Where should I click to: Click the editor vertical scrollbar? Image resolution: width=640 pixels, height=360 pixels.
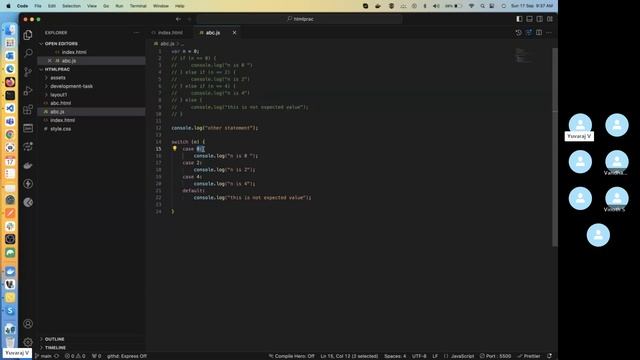click(x=555, y=147)
